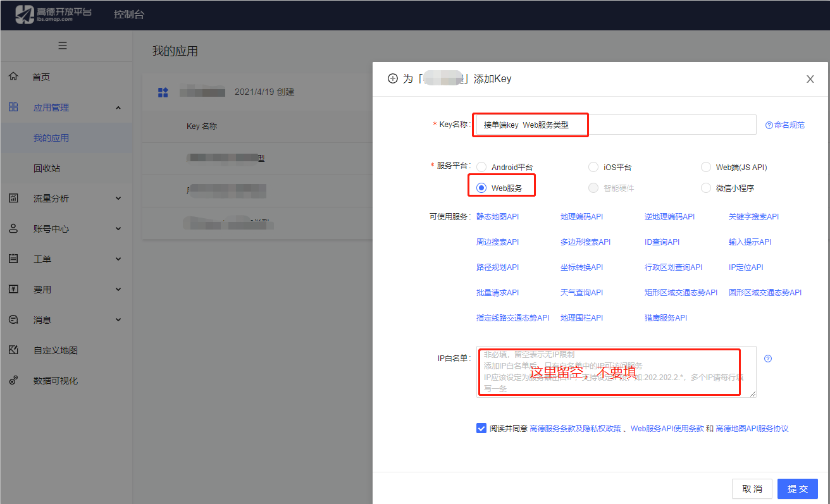Screen dimensions: 830x504
Task: Click the 提交 submit button
Action: coord(797,489)
